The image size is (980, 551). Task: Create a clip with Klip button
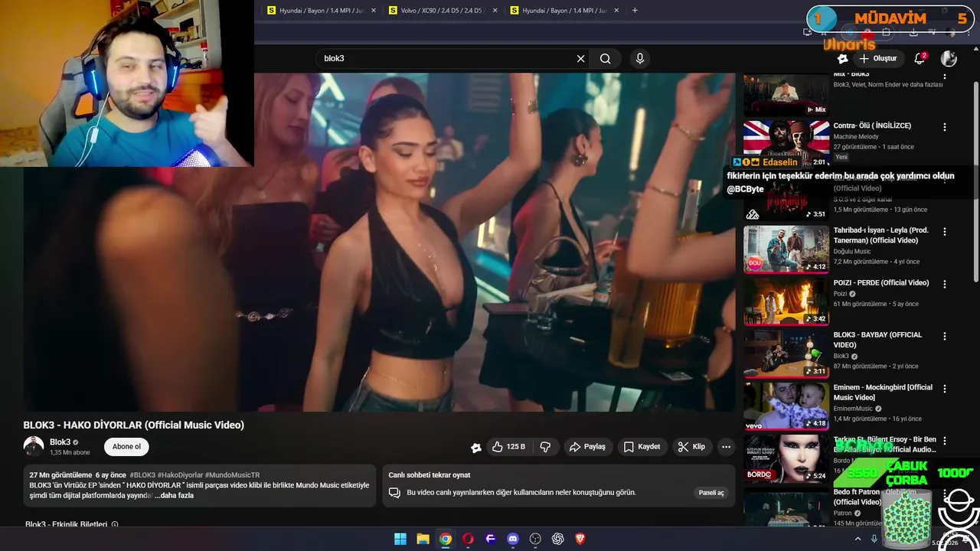click(691, 447)
